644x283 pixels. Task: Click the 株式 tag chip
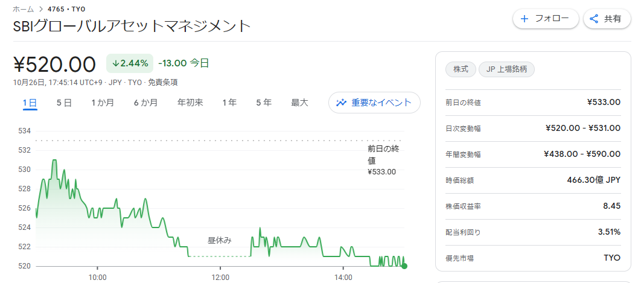coord(461,69)
